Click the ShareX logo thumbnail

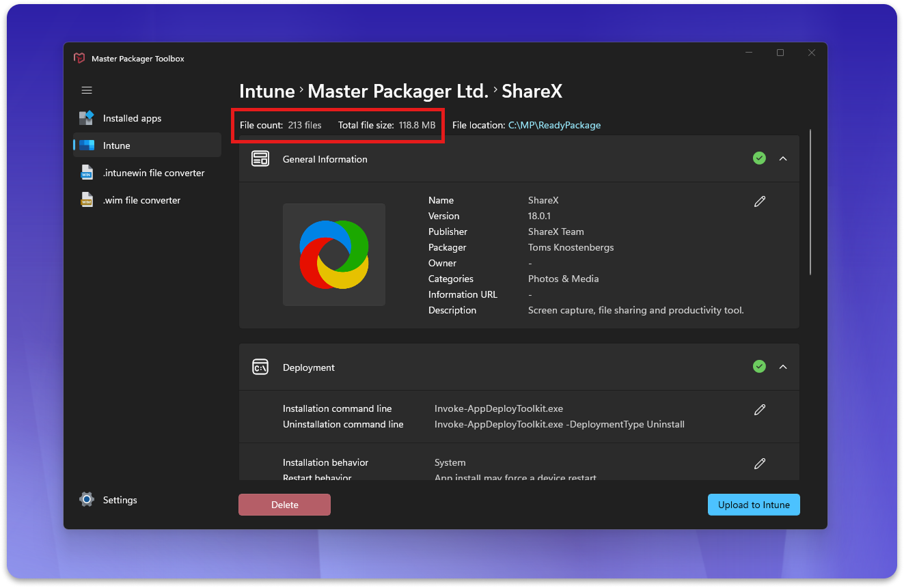click(334, 255)
